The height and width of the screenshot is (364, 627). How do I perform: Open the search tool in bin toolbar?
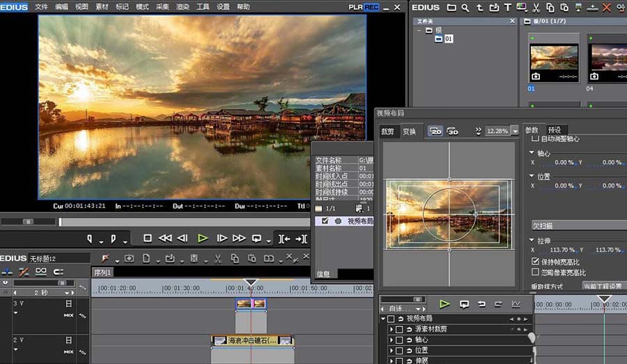pyautogui.click(x=466, y=8)
